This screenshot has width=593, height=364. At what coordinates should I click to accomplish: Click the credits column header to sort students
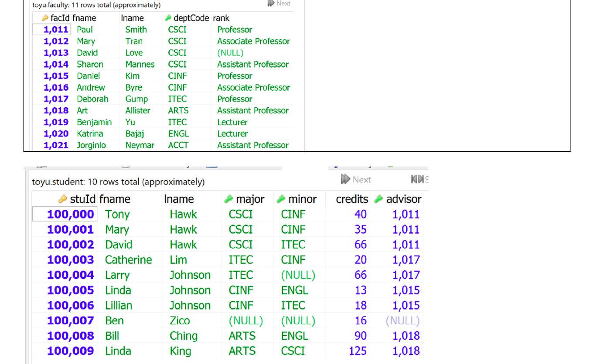351,199
